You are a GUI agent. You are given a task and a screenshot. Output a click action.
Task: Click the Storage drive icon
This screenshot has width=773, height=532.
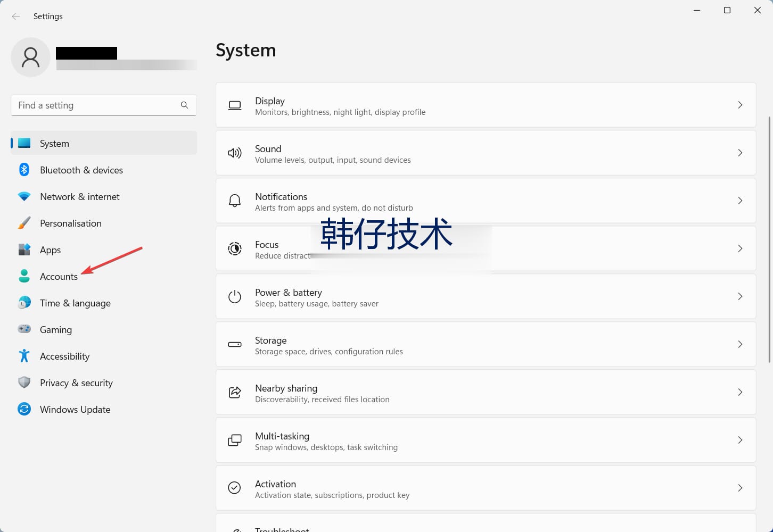point(235,344)
